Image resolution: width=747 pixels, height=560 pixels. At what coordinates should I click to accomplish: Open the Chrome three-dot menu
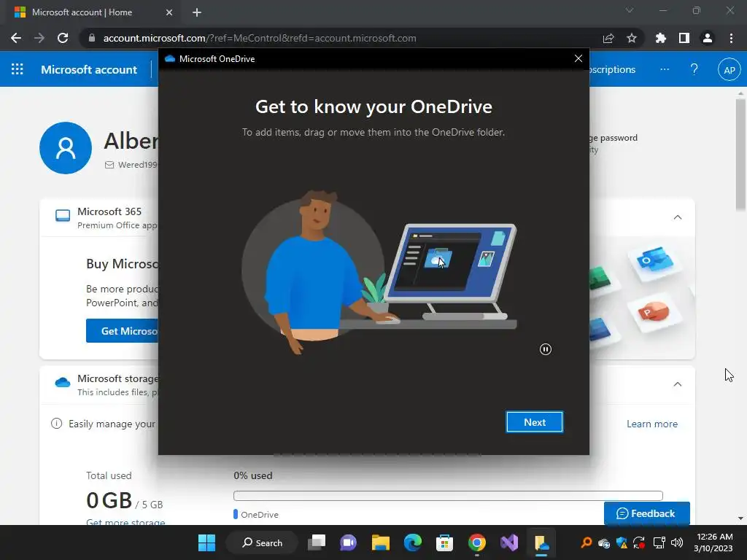731,38
